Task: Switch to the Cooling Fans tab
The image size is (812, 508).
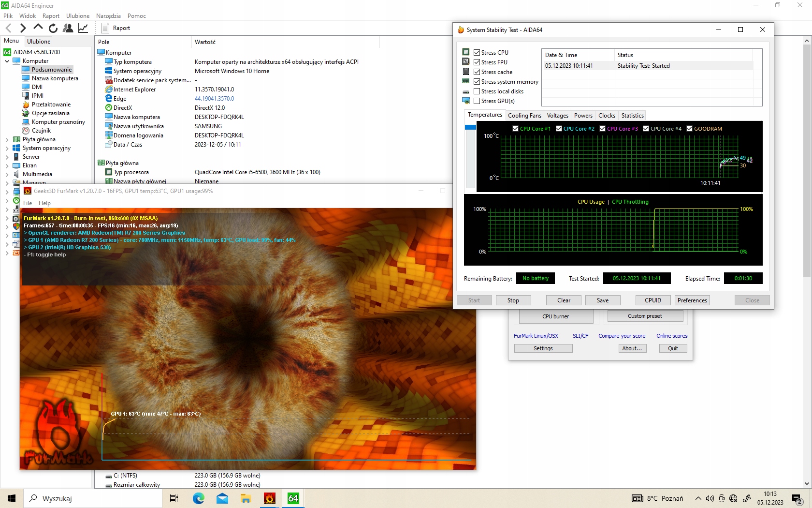Action: pos(524,116)
